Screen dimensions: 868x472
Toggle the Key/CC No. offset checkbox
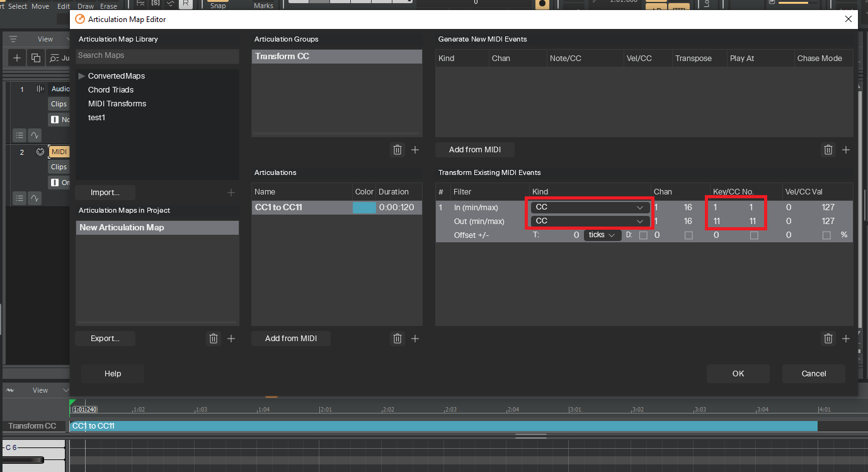[754, 235]
